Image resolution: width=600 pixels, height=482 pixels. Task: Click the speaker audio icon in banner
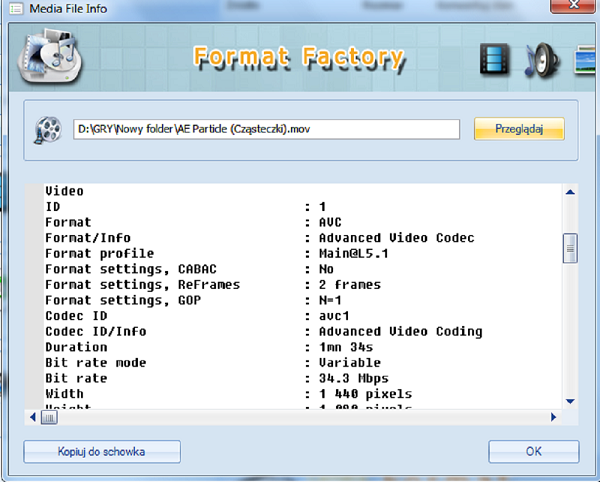click(541, 60)
